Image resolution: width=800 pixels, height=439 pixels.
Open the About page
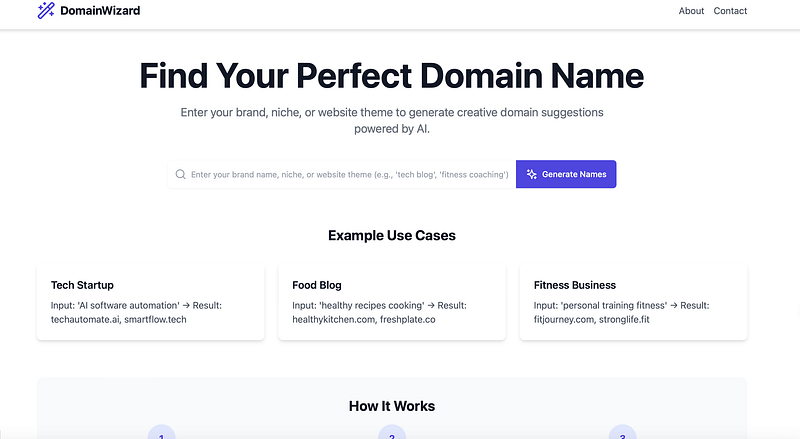click(691, 11)
